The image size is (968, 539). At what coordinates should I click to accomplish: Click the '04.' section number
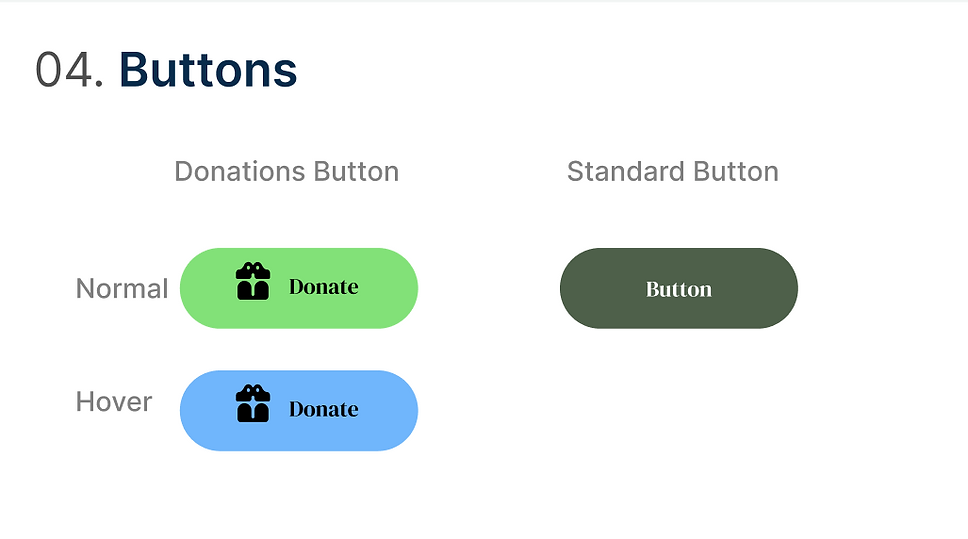pyautogui.click(x=69, y=70)
